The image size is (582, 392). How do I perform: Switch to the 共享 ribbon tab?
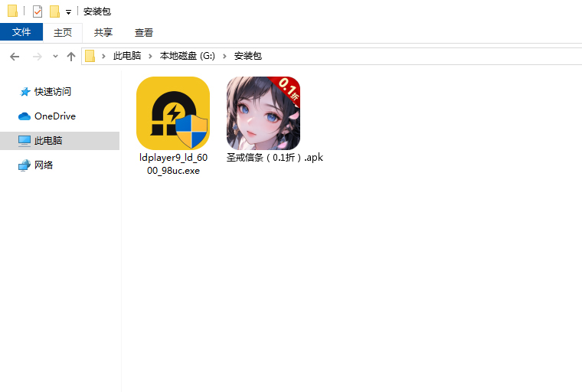103,32
